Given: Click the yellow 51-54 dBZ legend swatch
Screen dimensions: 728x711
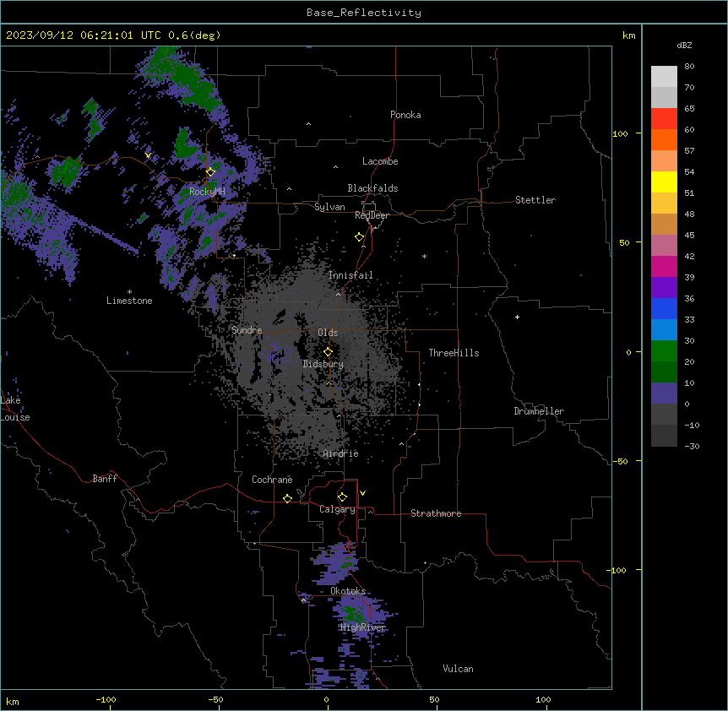Looking at the screenshot, I should (x=664, y=182).
